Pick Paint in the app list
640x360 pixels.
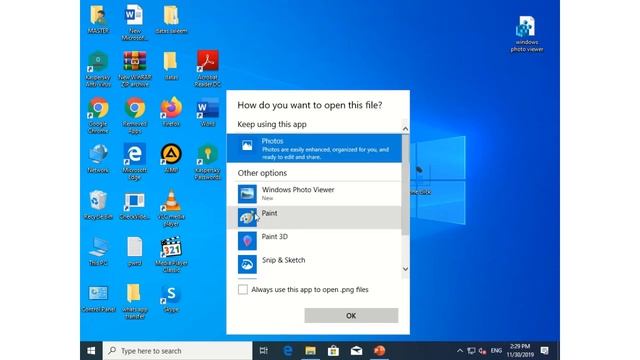[x=314, y=217]
